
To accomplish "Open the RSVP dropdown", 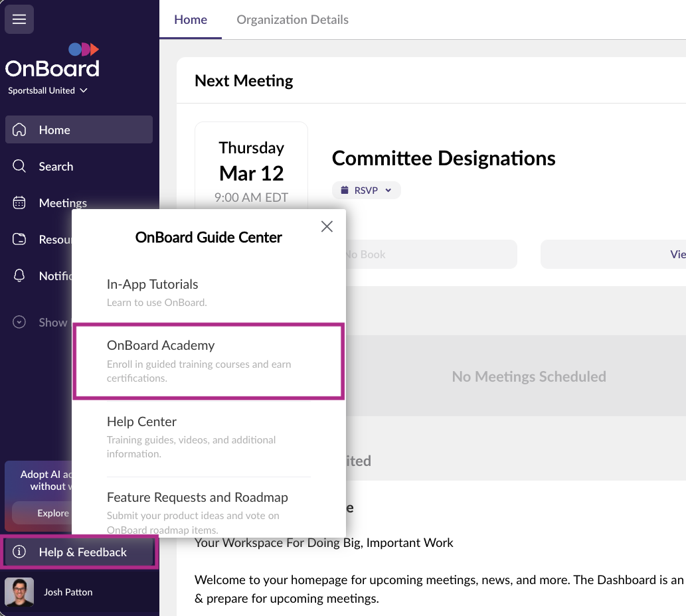I will 367,191.
